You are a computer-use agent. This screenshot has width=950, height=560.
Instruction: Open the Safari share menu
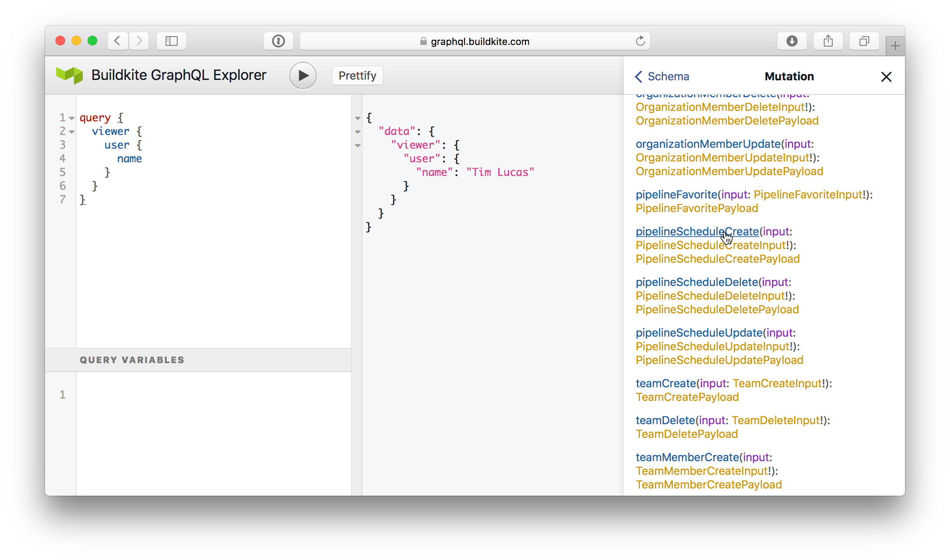(x=828, y=41)
